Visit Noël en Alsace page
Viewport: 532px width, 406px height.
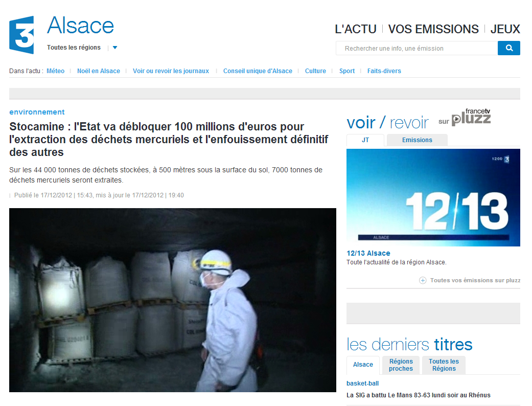click(99, 71)
